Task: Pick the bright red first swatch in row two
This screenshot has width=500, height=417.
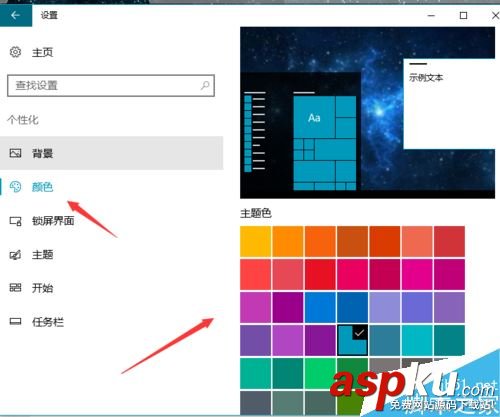Action: (255, 274)
